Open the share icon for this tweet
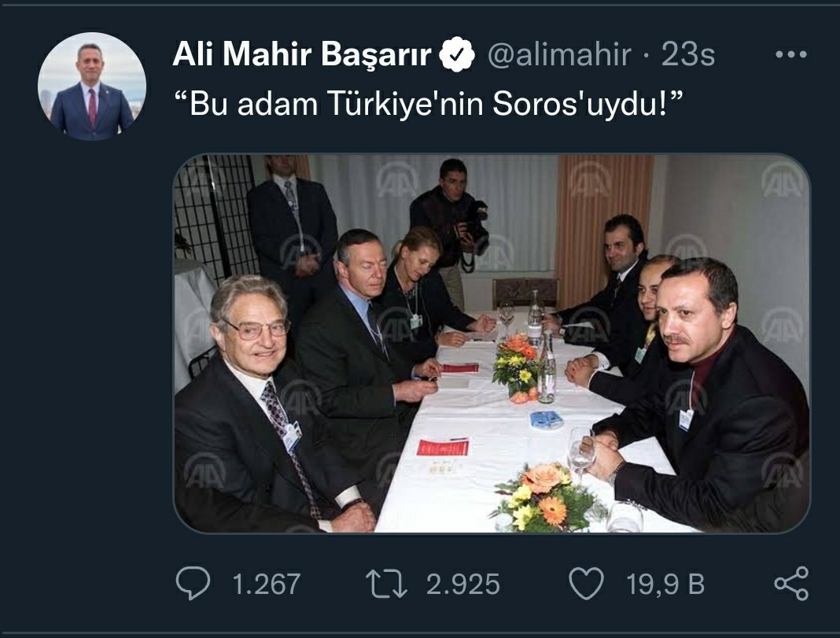 (x=791, y=584)
